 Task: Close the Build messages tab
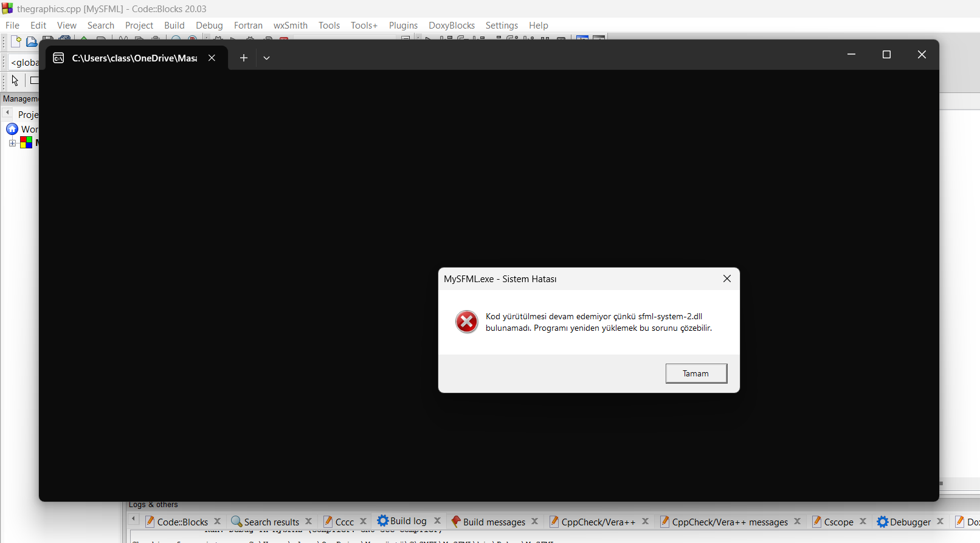click(x=535, y=521)
